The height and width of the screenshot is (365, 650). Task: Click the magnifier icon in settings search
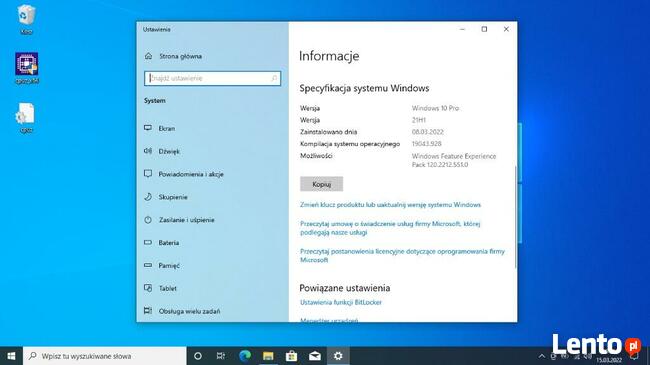click(274, 78)
